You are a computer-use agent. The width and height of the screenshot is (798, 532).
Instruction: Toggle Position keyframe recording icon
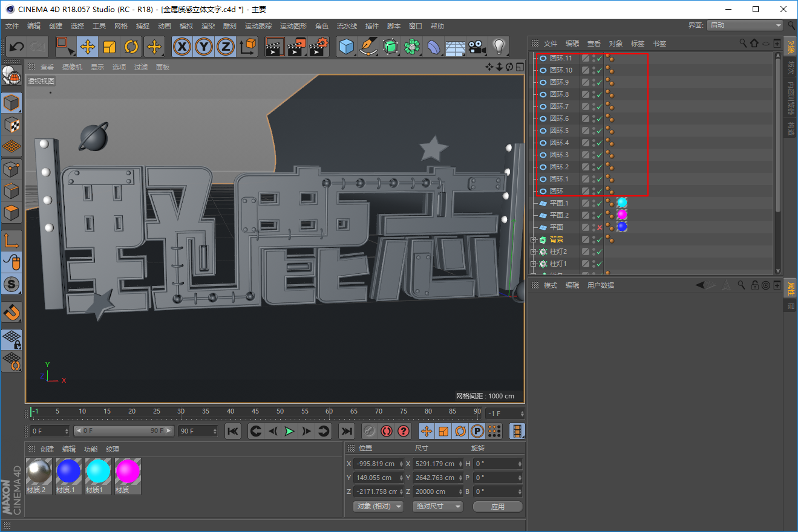coord(427,431)
